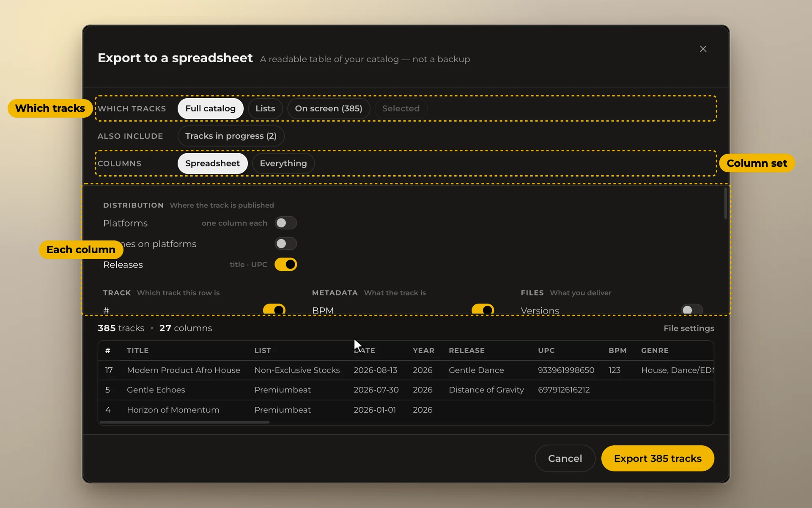This screenshot has height=508, width=812.
Task: Include Tracks in progress (2)
Action: (x=231, y=136)
